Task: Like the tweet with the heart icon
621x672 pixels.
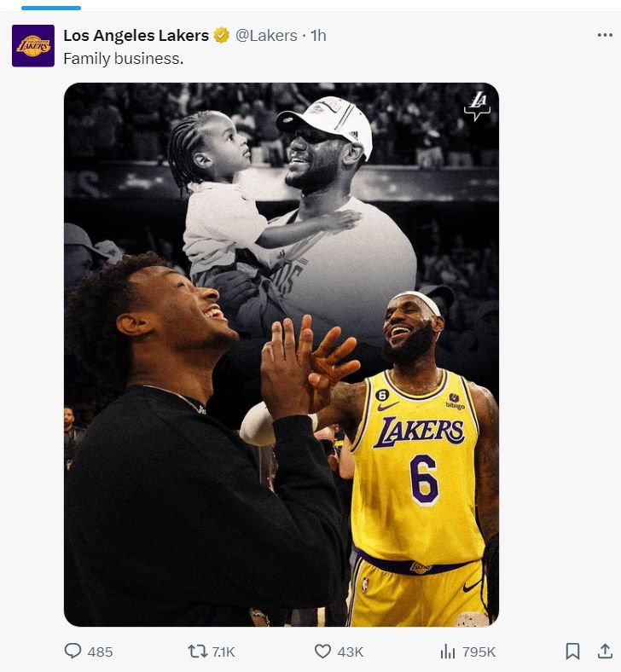Action: tap(322, 652)
